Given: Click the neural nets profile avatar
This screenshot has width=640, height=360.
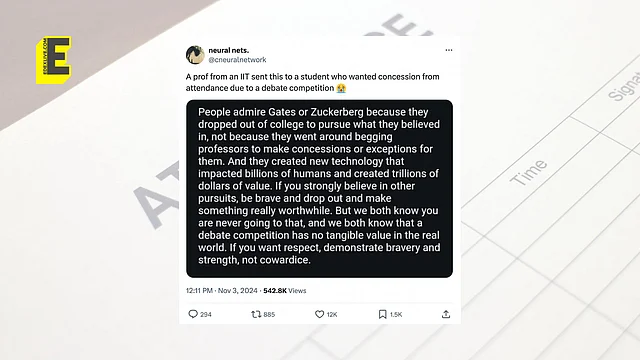Looking at the screenshot, I should click(196, 55).
